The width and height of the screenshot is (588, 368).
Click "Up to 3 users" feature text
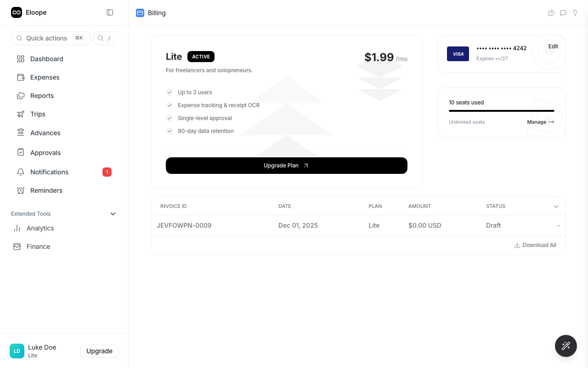[195, 92]
